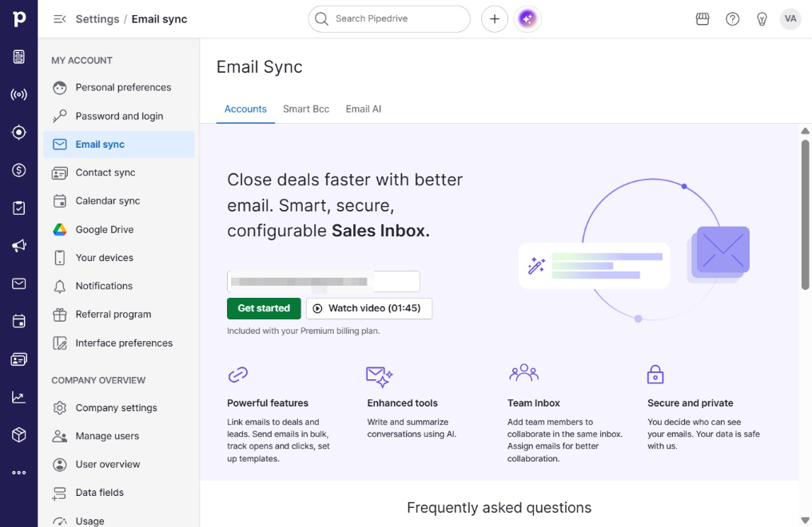Click Watch video (01:45) button
Image resolution: width=812 pixels, height=527 pixels.
(x=368, y=308)
